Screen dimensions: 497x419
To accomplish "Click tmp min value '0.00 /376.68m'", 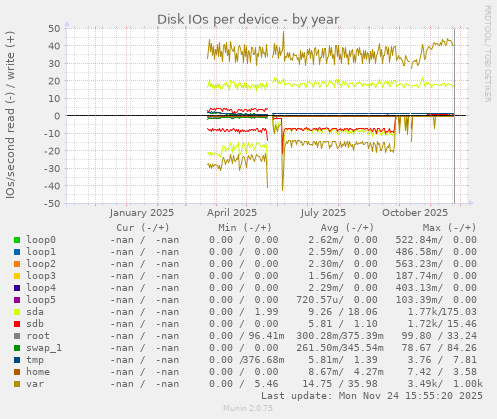I will click(247, 360).
